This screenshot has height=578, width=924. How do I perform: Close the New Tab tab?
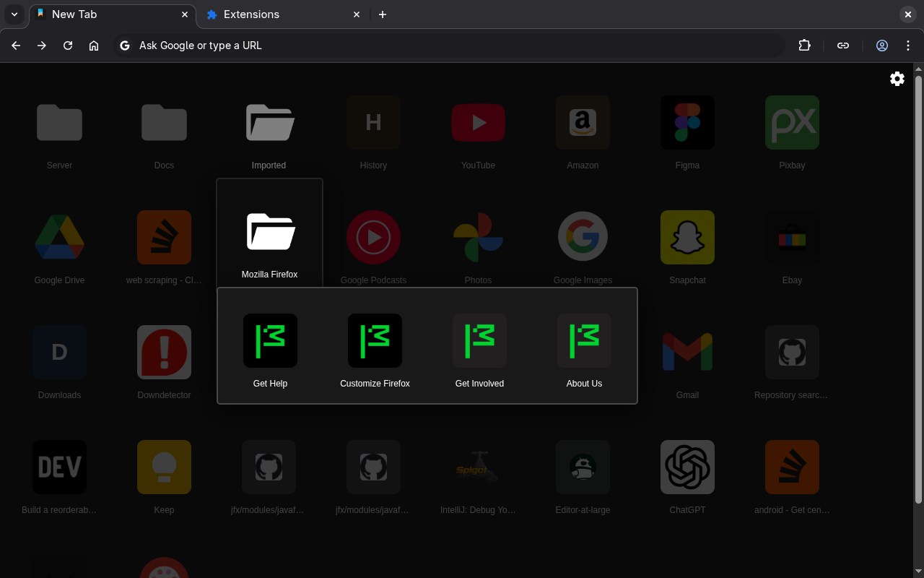[x=185, y=14]
